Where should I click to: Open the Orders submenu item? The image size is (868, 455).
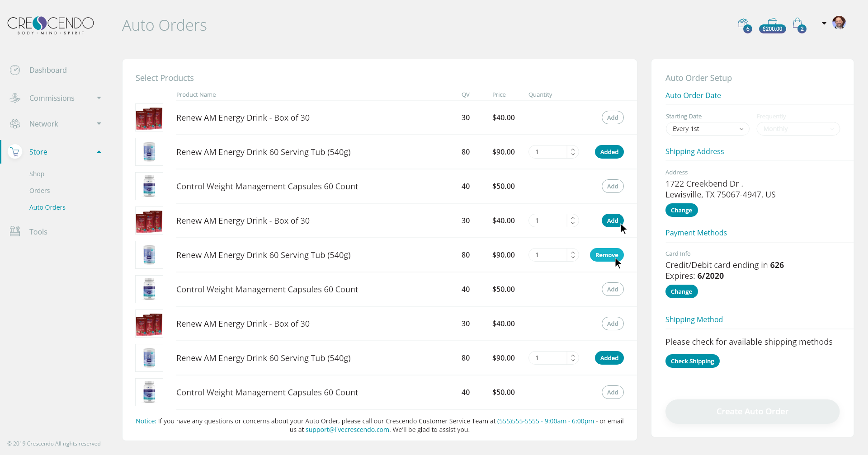click(40, 191)
